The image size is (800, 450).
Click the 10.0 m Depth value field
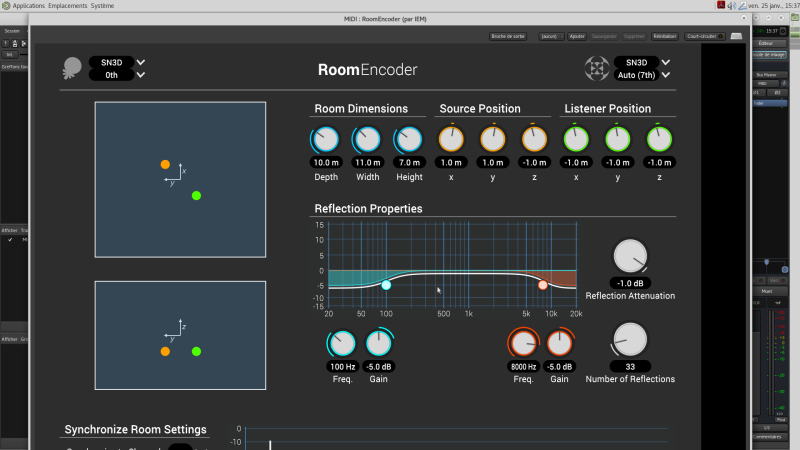(x=326, y=162)
